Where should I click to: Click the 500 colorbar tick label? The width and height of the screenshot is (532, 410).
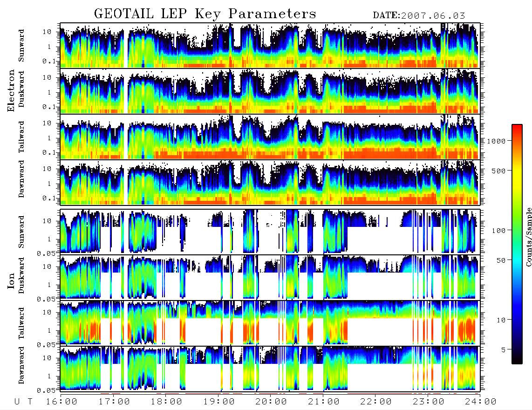[499, 171]
